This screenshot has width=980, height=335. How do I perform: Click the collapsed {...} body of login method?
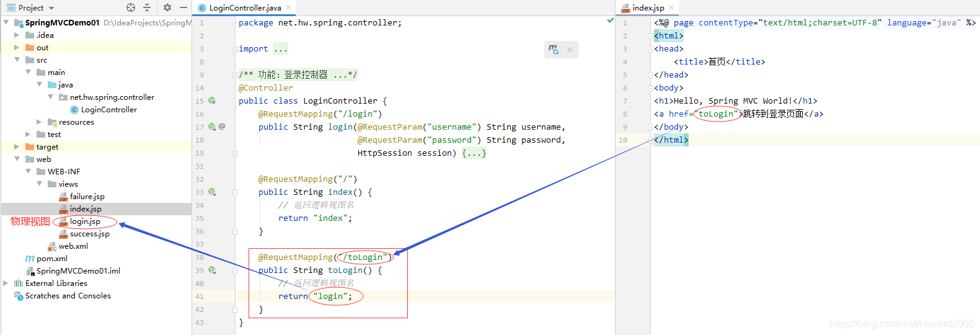[x=474, y=153]
